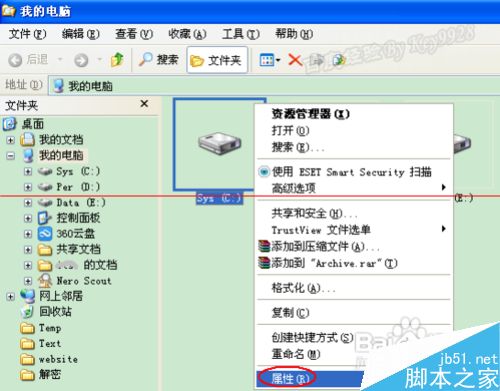Expand the Per (D:) tree node

click(28, 187)
